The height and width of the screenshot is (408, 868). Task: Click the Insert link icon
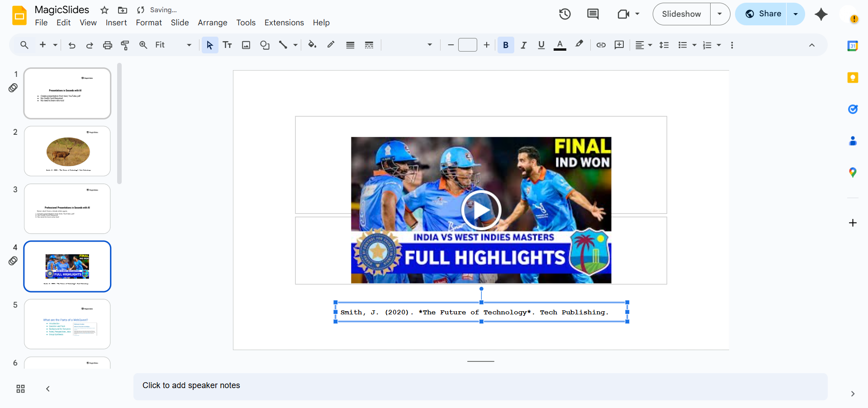[601, 45]
